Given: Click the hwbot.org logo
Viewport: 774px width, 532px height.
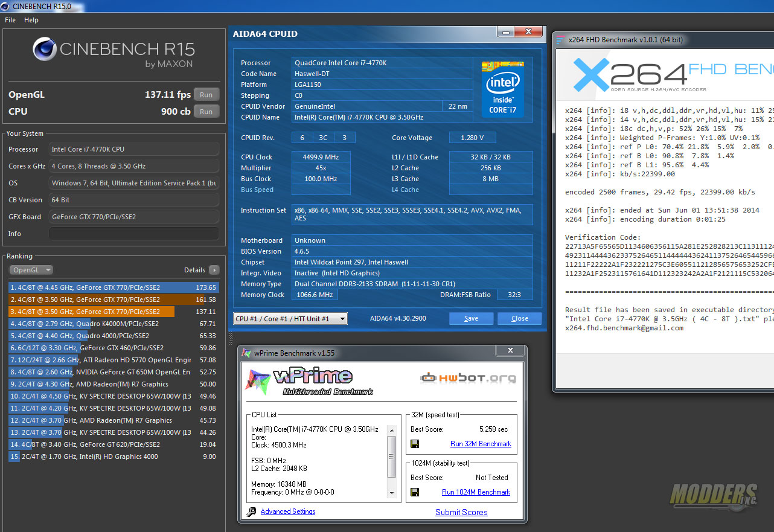Looking at the screenshot, I should pos(469,379).
